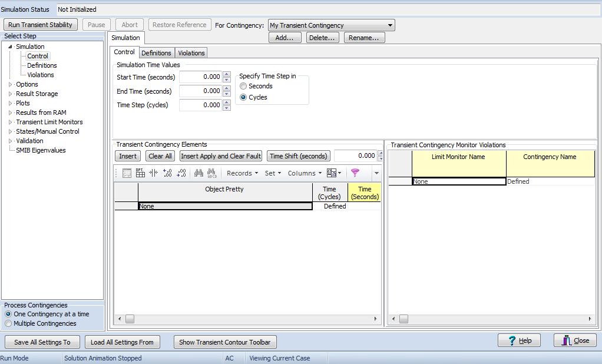Viewport: 602px width, 364px height.
Task: Click Save All Settings To
Action: coord(42,342)
